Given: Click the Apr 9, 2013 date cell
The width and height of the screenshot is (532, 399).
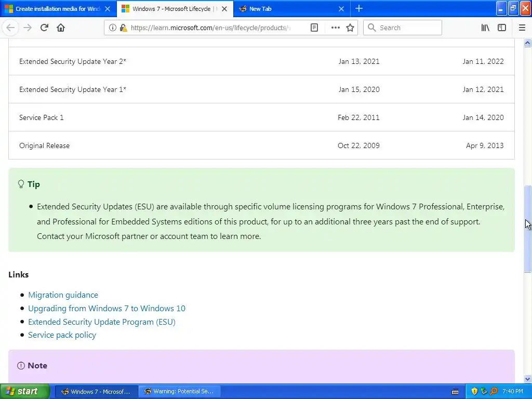Looking at the screenshot, I should (x=485, y=145).
